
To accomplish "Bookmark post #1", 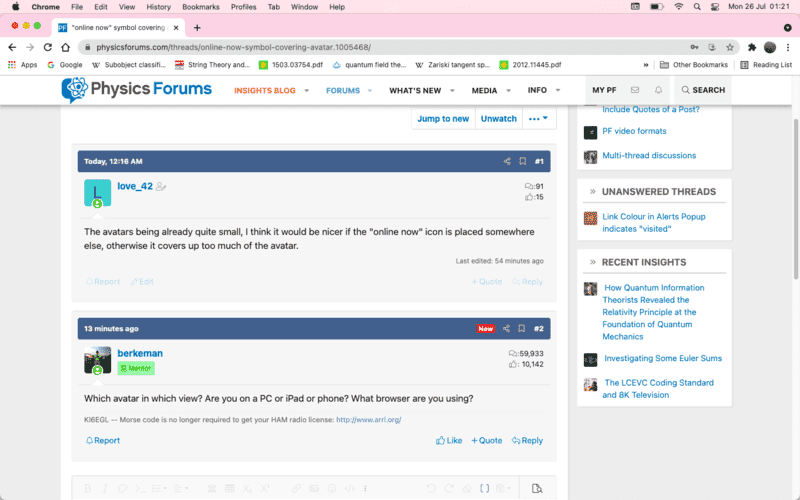I will click(x=522, y=161).
